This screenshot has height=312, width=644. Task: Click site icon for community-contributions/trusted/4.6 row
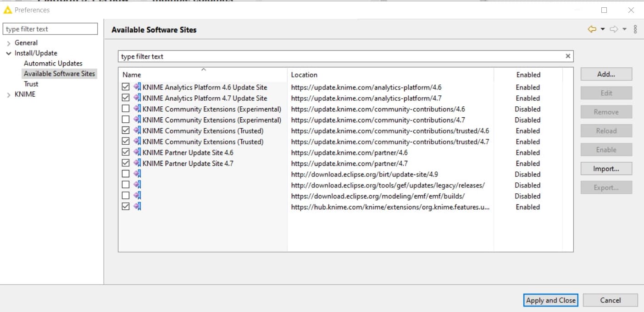click(137, 131)
